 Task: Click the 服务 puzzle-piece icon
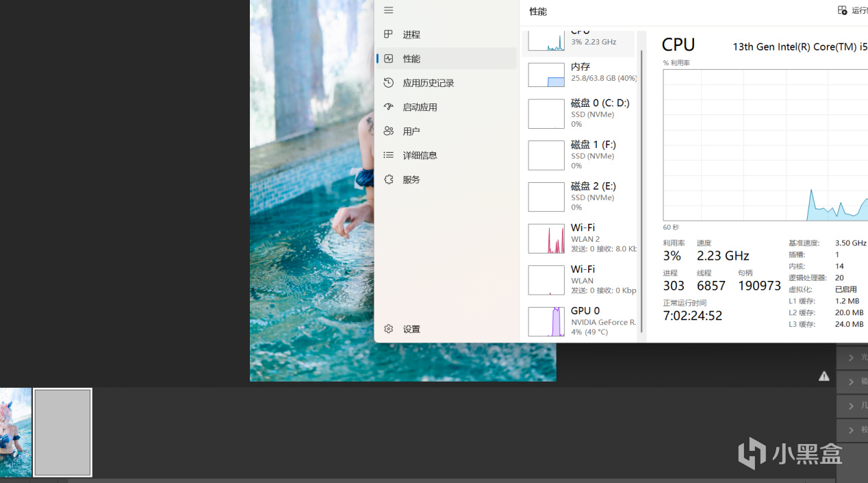click(x=388, y=179)
